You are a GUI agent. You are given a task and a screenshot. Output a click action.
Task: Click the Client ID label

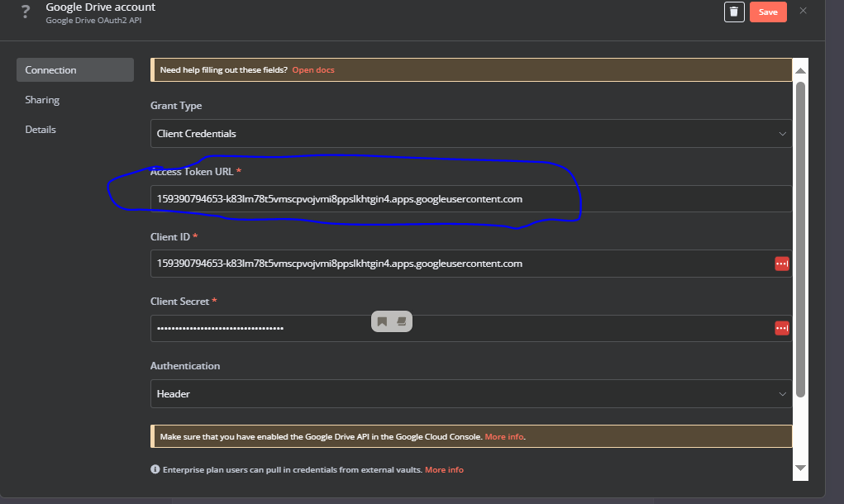tap(170, 236)
